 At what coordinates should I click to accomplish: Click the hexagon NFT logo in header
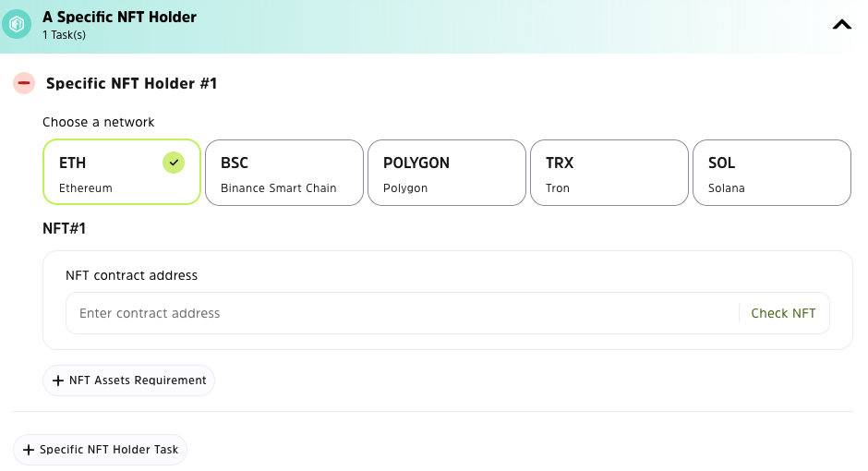(17, 25)
